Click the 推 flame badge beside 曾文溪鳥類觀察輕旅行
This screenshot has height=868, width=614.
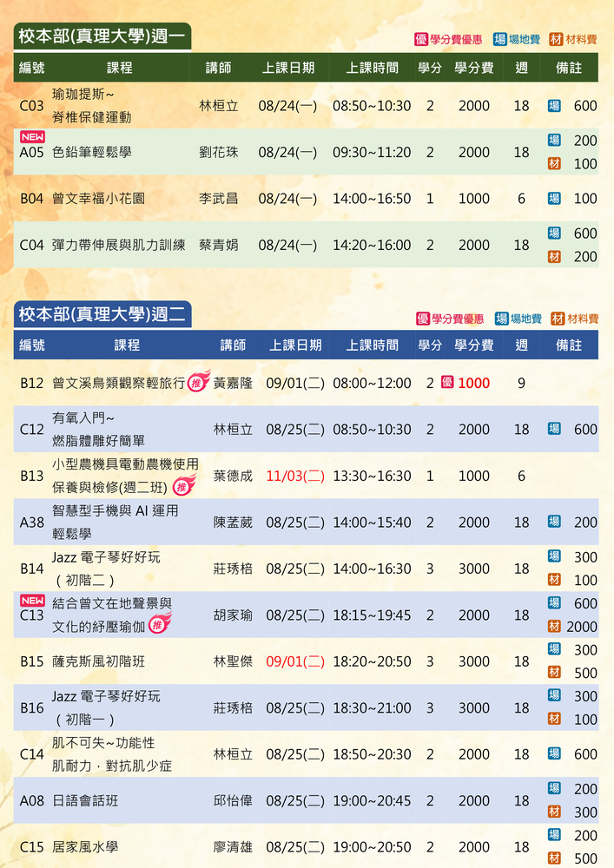[198, 381]
